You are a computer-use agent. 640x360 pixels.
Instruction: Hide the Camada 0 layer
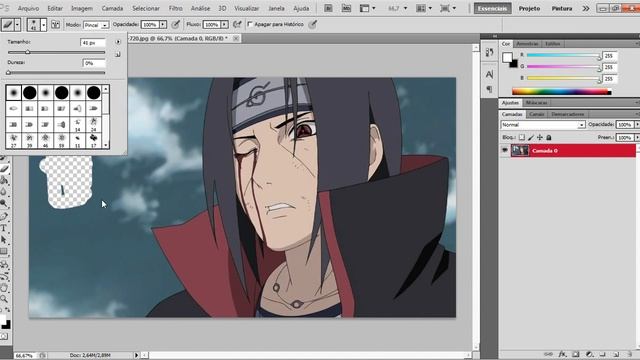(505, 151)
